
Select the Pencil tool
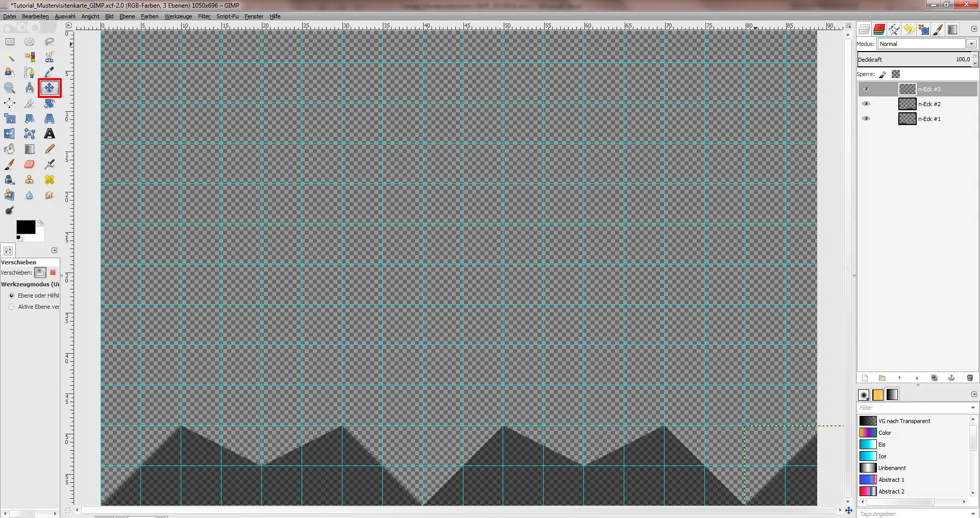click(50, 149)
